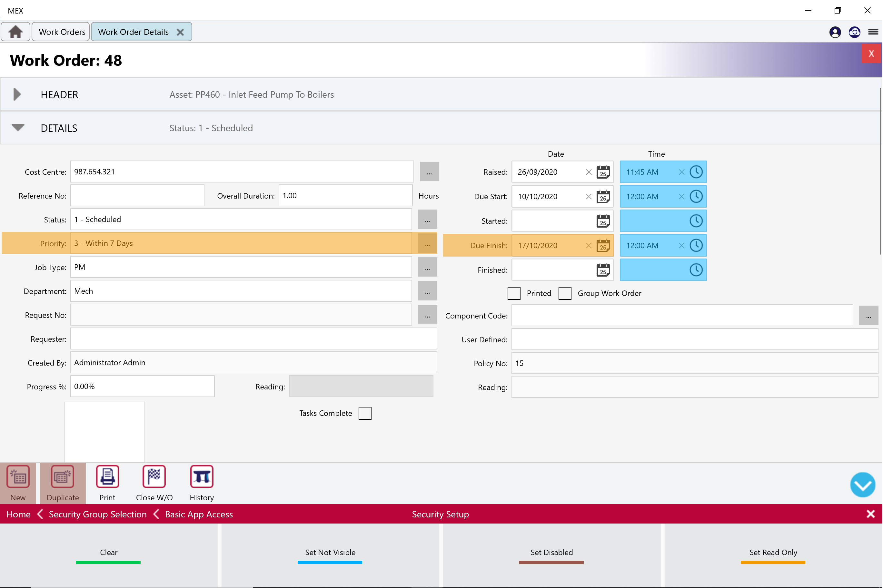Collapse the DETAILS section triangle
The image size is (883, 588).
[x=18, y=128]
